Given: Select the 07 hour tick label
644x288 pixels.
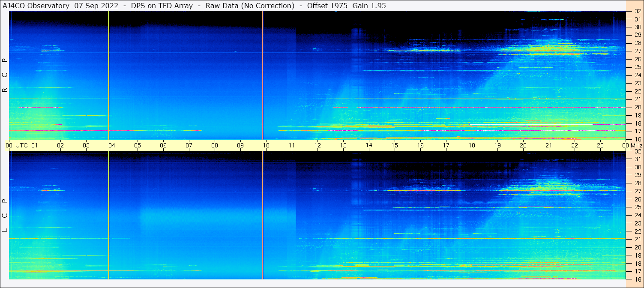Looking at the screenshot, I should 189,145.
